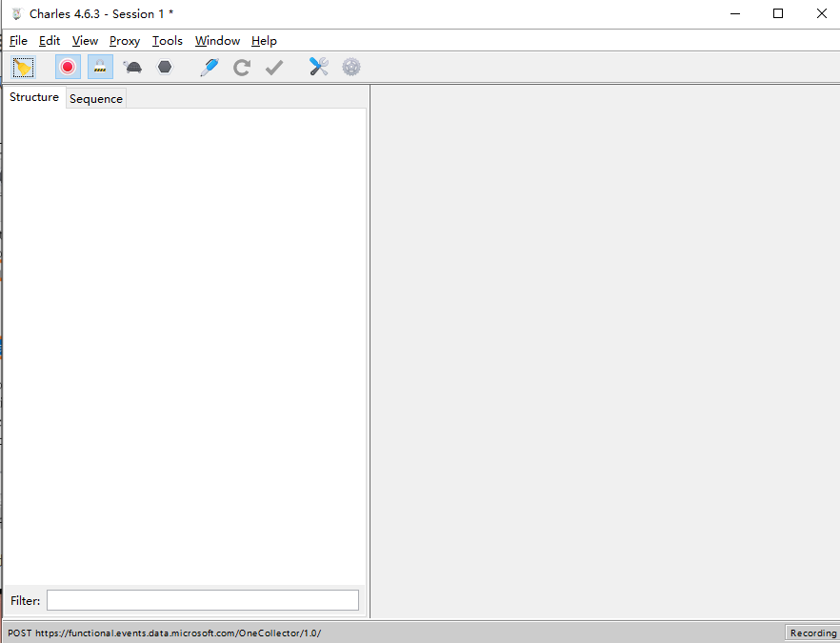840x643 pixels.
Task: Toggle SSL proxying with the padlock icon
Action: coord(100,67)
